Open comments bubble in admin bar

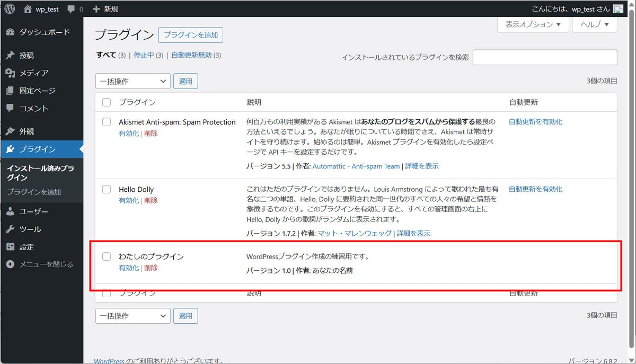tap(72, 9)
